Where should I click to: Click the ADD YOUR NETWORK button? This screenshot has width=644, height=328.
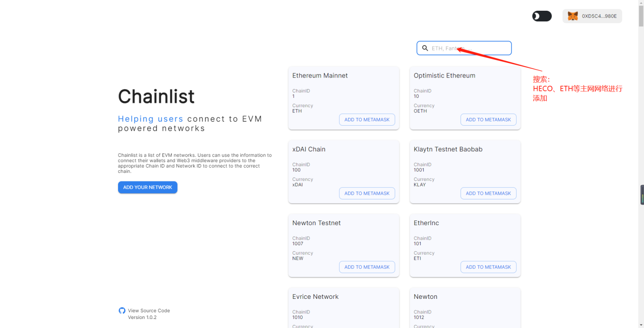(148, 187)
